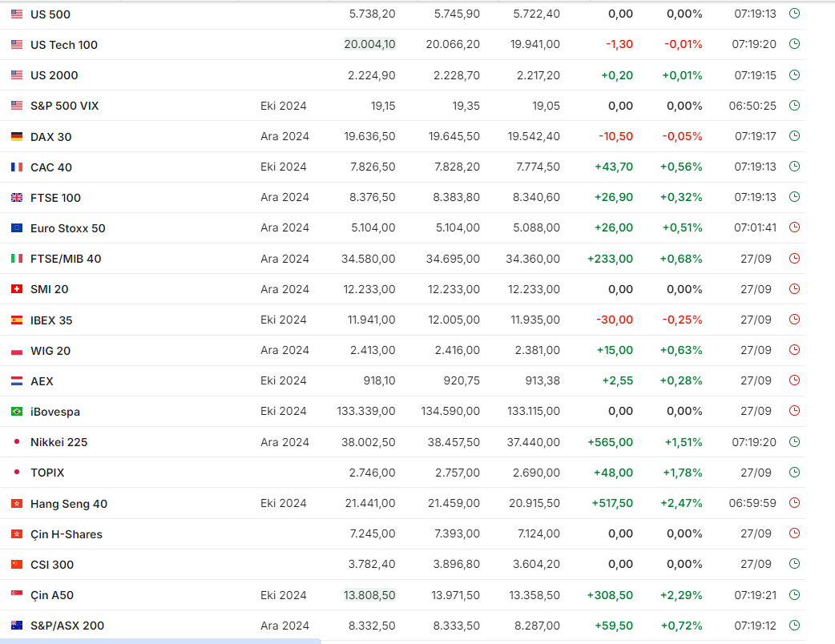Open the US Tech 100 index link
The width and height of the screenshot is (835, 644).
coord(64,45)
